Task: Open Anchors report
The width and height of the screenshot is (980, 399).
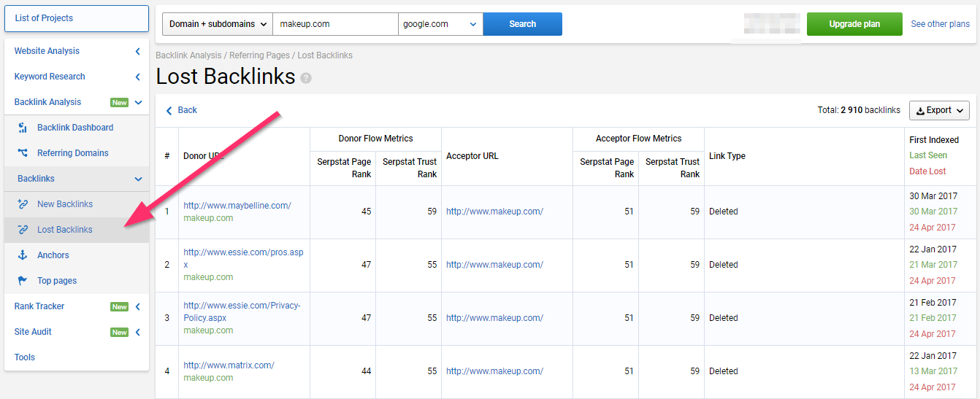Action: pyautogui.click(x=53, y=255)
